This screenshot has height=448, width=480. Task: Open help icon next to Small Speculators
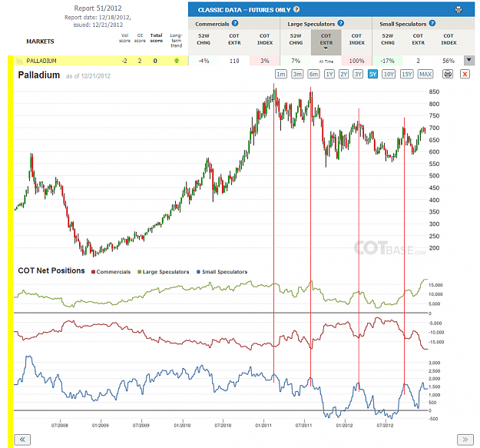click(x=432, y=23)
